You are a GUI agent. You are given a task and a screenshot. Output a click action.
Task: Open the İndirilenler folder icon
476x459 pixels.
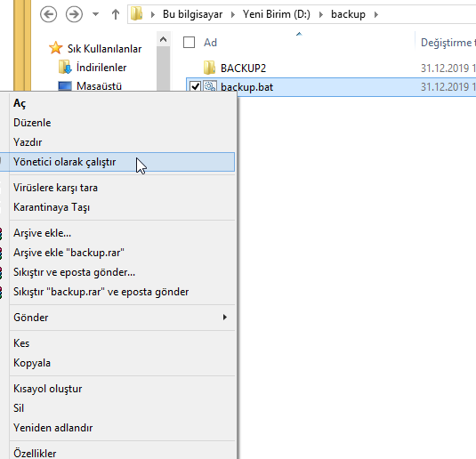pos(65,67)
